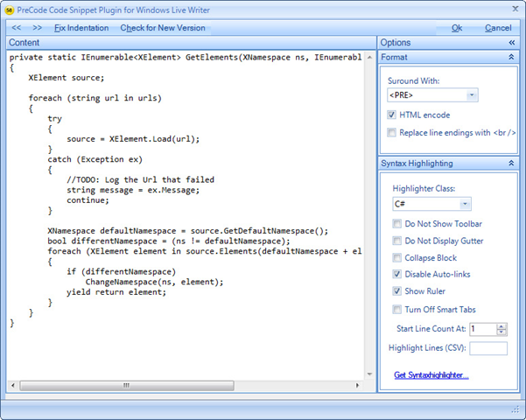Toggle the HTML encode checkbox
Viewport: 526px width, 420px height.
(391, 115)
